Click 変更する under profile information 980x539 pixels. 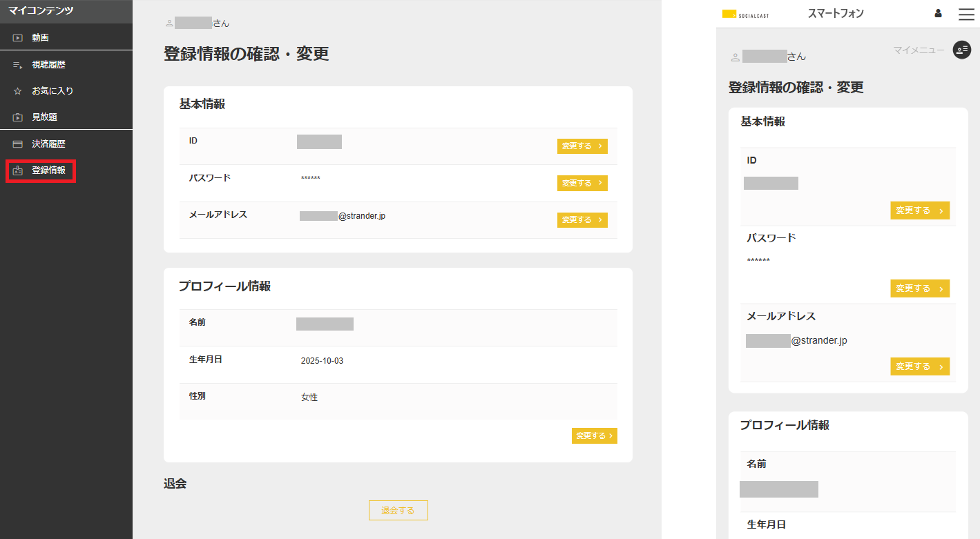click(594, 435)
